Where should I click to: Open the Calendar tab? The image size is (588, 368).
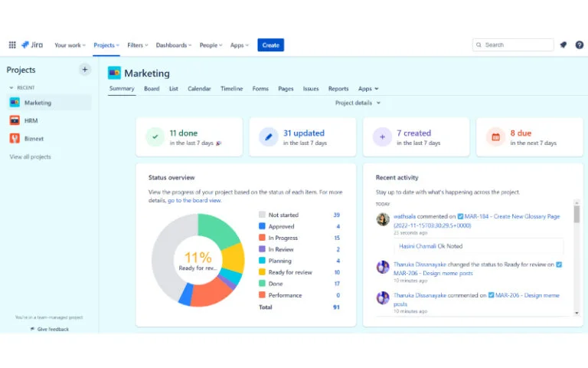[x=199, y=89]
